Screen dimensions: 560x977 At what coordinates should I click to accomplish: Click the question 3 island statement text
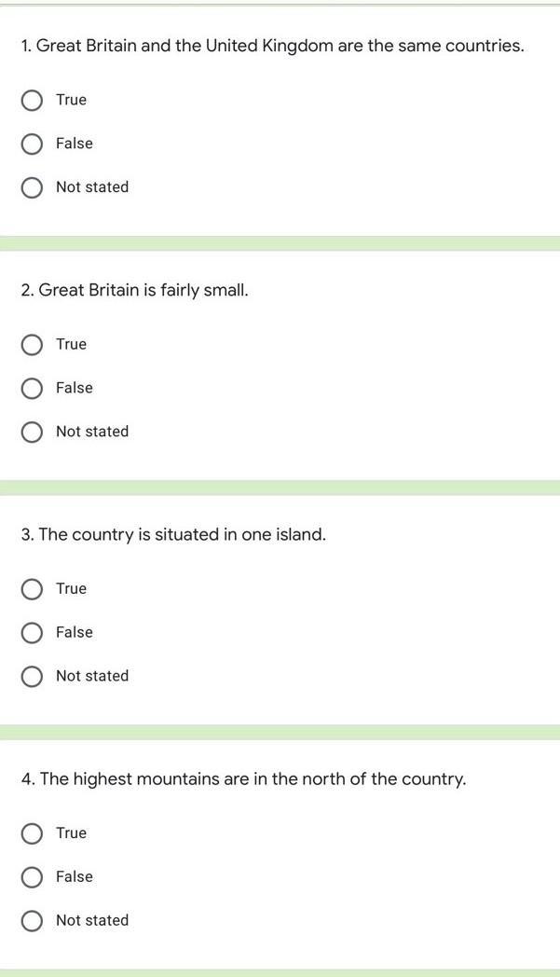(173, 534)
